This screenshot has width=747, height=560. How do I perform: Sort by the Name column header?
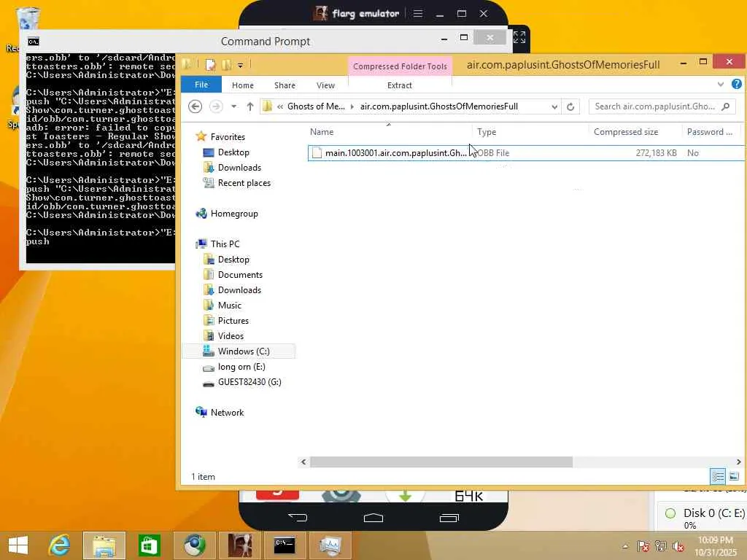[390, 132]
